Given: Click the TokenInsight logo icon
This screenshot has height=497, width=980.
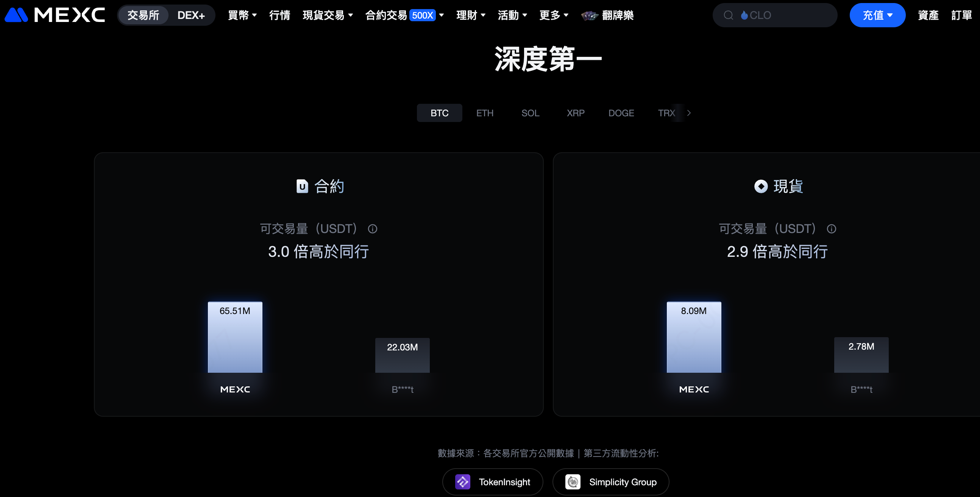Looking at the screenshot, I should point(463,482).
